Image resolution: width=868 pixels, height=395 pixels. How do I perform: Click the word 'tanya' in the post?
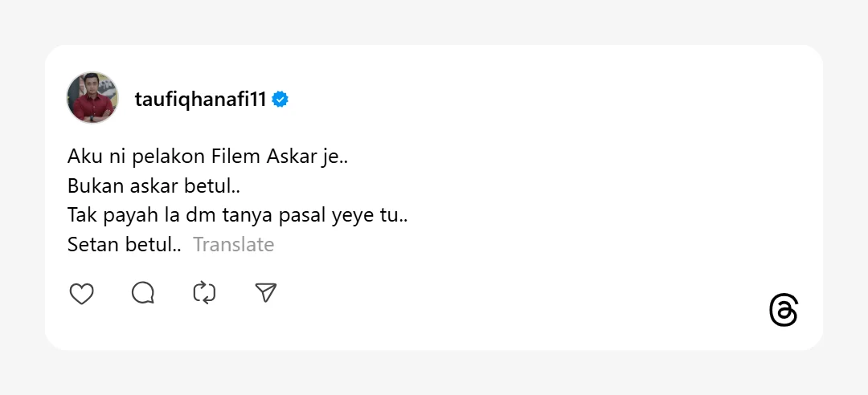click(248, 216)
